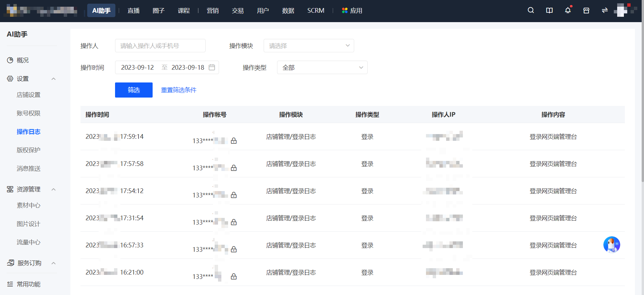644x295 pixels.
Task: Click the store icon in header
Action: (x=586, y=10)
